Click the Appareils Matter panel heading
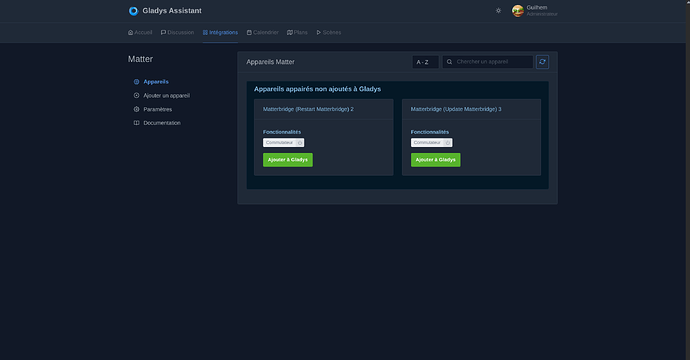690x360 pixels. pos(270,62)
